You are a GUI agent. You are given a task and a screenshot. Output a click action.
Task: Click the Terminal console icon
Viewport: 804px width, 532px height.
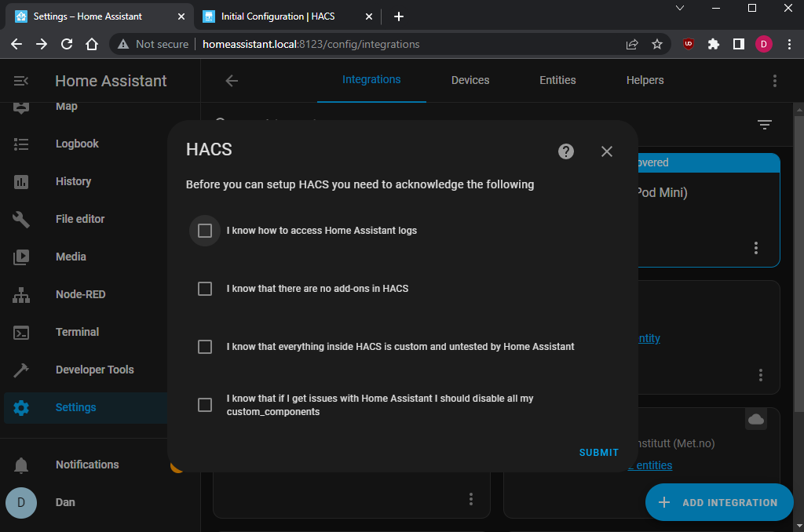click(21, 333)
